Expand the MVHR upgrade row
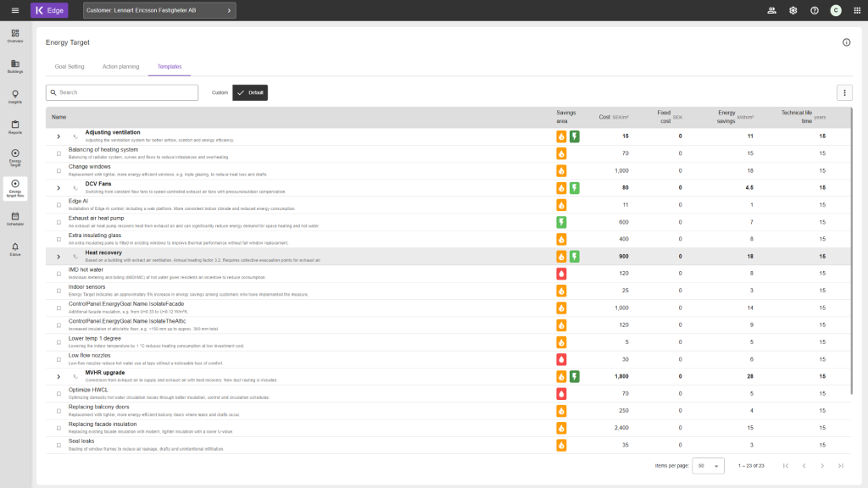 point(58,377)
